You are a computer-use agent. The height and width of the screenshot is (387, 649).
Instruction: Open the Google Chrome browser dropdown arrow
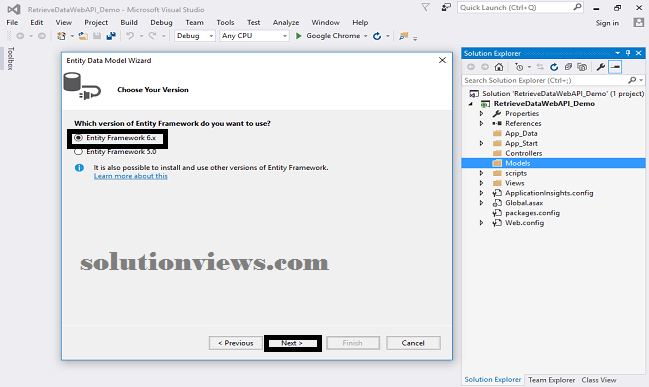[365, 36]
